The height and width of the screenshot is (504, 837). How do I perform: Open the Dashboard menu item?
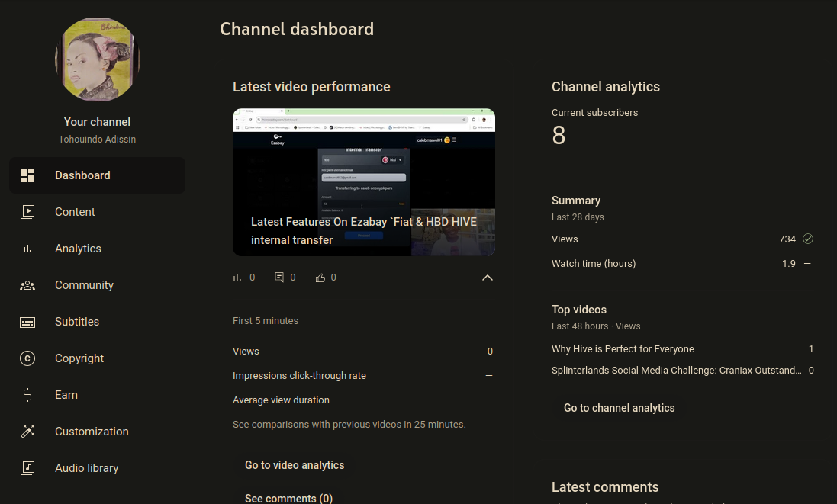pos(97,175)
